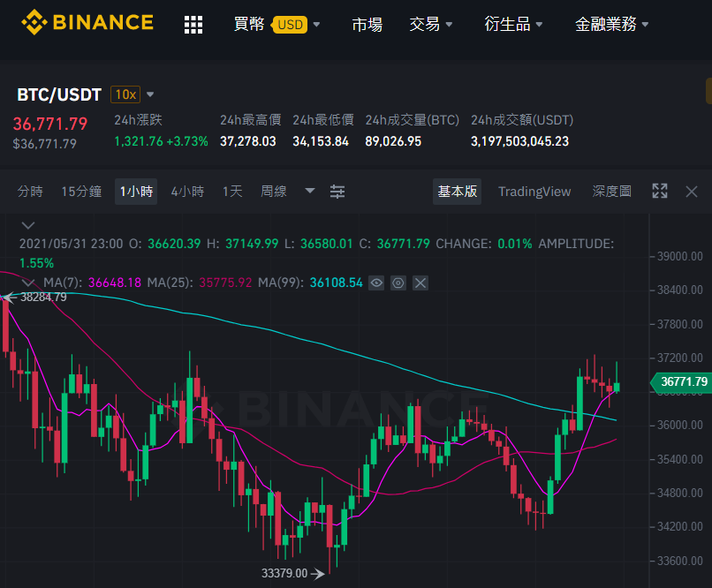Click the 38284.79 high marker label
Screen dimensions: 712x588
[43, 298]
